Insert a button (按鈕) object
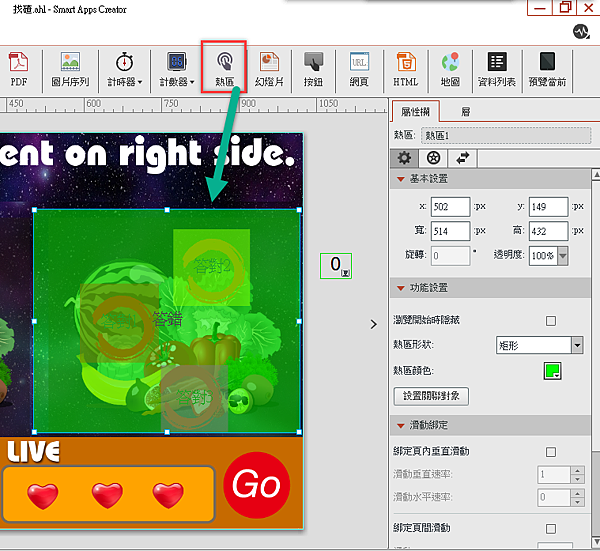 [x=313, y=69]
